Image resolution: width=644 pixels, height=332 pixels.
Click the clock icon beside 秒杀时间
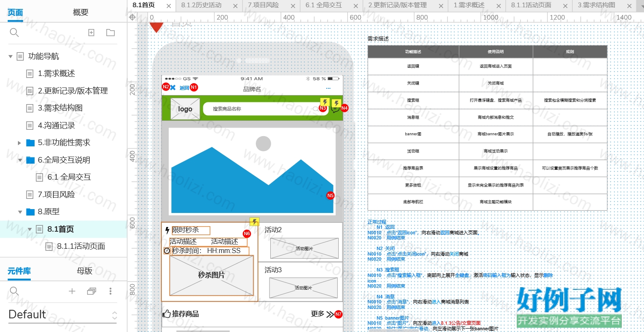(167, 251)
